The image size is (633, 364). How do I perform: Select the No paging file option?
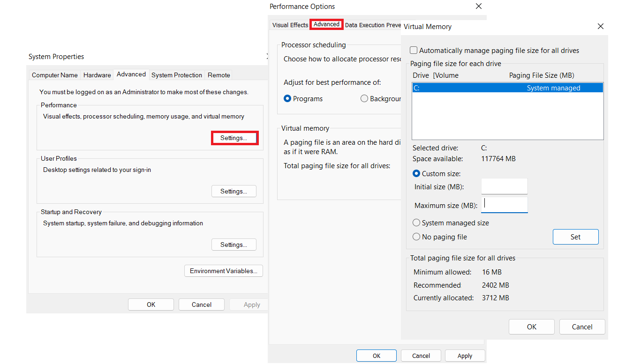click(x=416, y=237)
